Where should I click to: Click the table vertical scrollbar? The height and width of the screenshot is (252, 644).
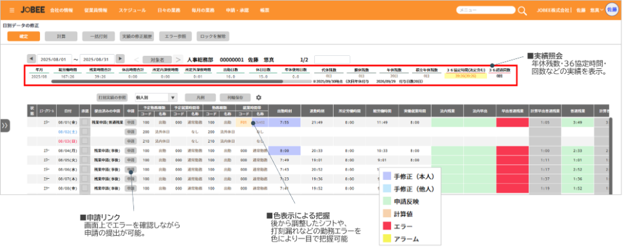point(611,156)
